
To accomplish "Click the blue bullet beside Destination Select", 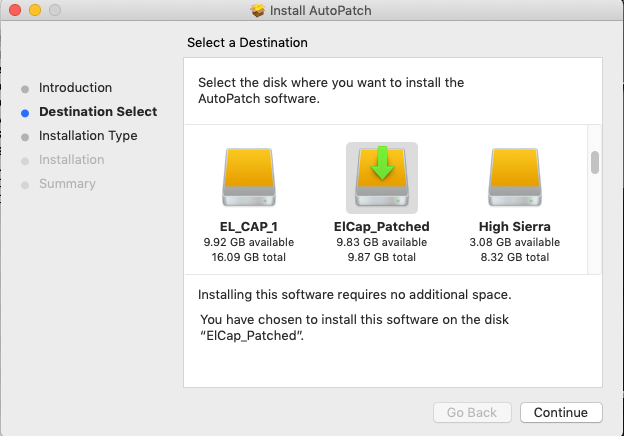I will pyautogui.click(x=25, y=112).
